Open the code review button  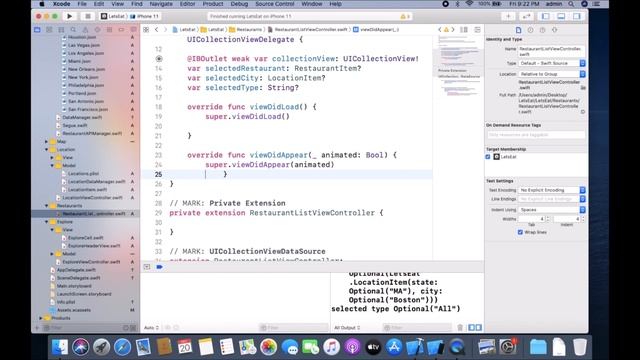[526, 16]
